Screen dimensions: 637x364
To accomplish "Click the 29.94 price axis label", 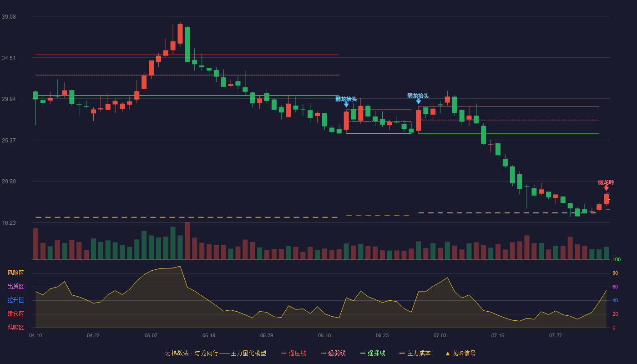I will [x=9, y=99].
